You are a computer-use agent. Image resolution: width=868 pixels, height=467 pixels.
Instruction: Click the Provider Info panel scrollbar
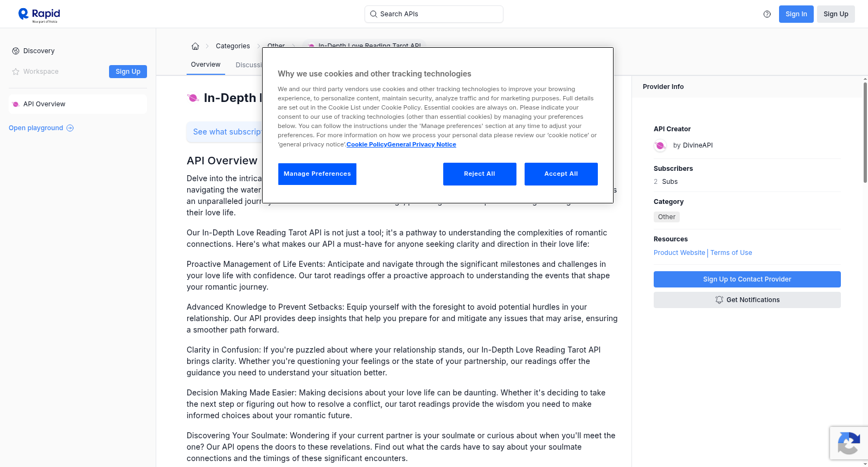coord(865,132)
